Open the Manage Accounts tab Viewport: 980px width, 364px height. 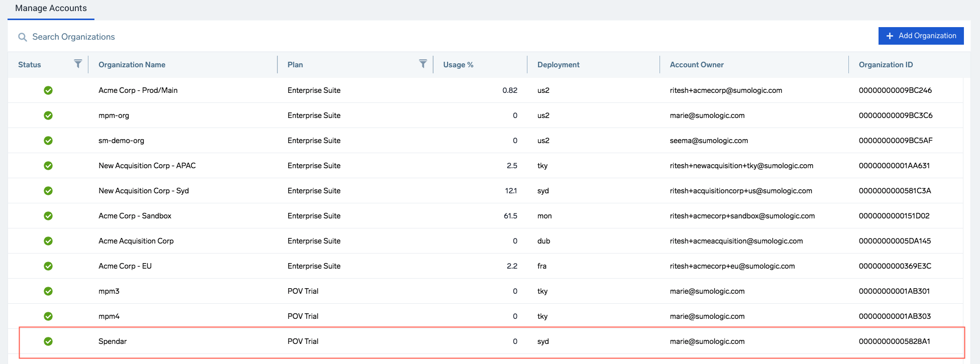point(51,9)
